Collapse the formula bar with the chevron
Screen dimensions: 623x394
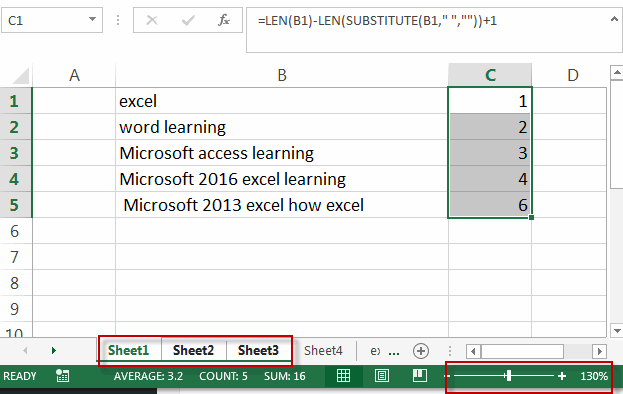click(614, 19)
